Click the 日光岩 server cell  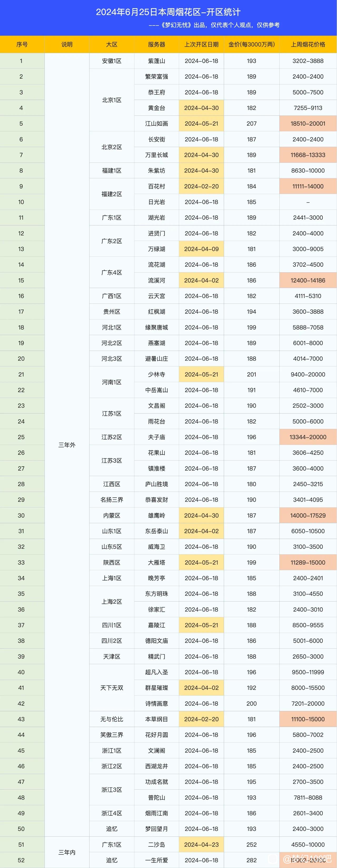click(157, 202)
